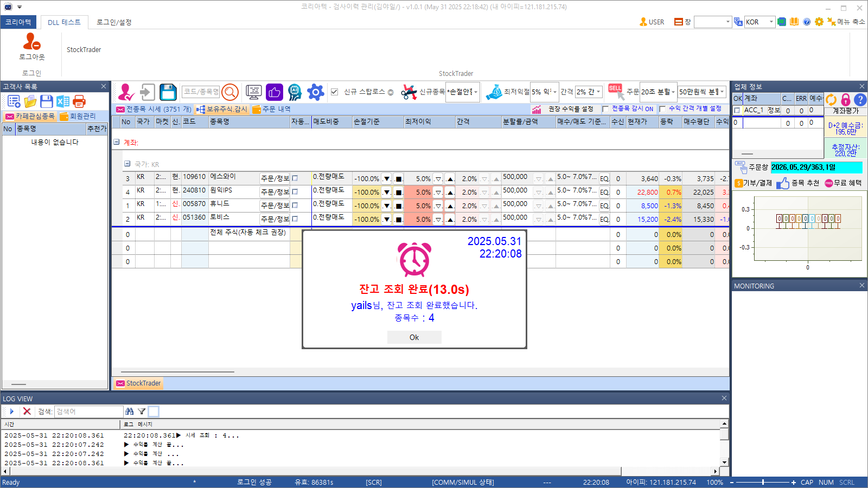
Task: Enable the 전종목 감시 ON checkbox
Action: pos(605,109)
